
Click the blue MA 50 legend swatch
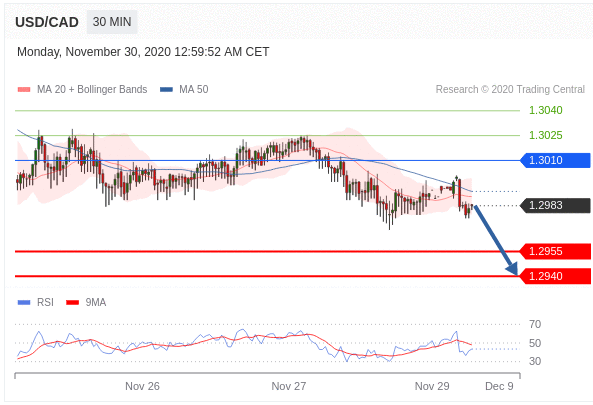coord(166,90)
